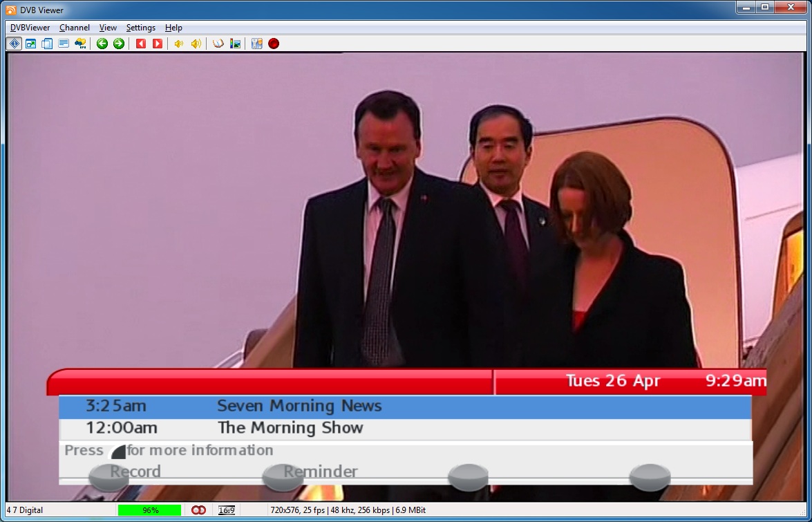Minimize the DVB Viewer window

746,7
